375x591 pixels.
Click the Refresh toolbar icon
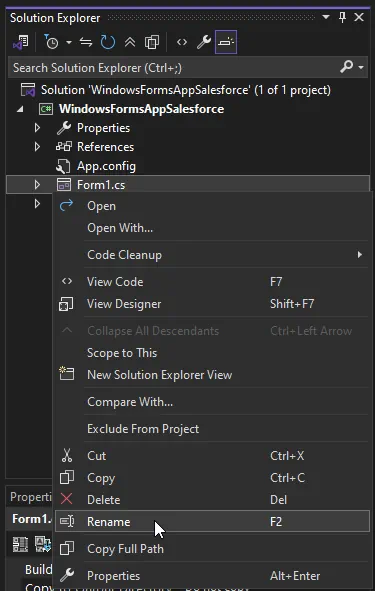click(x=108, y=42)
